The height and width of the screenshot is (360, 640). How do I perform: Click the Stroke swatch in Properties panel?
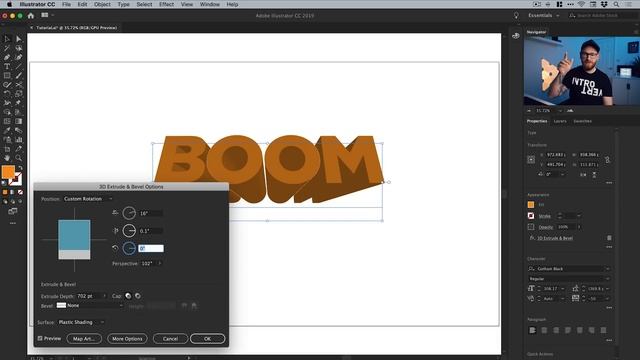531,216
